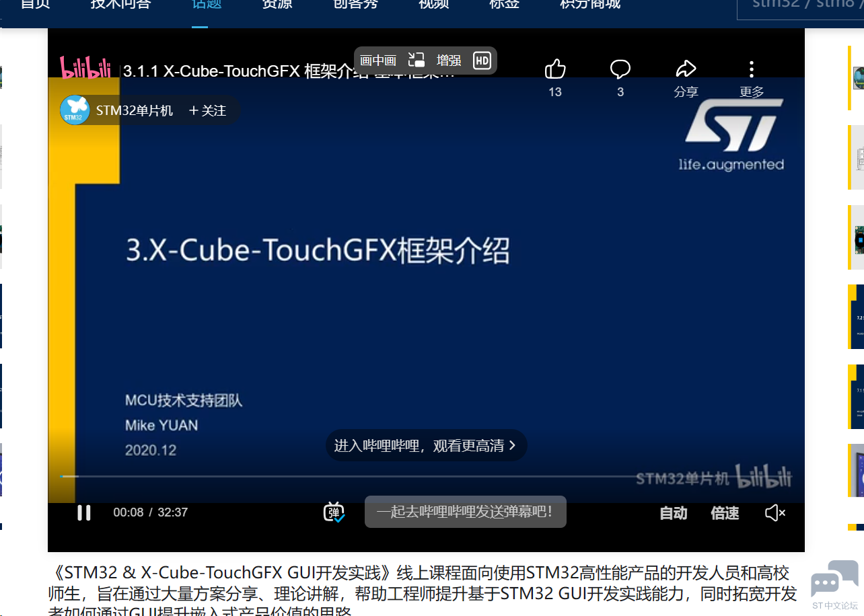This screenshot has height=616, width=864.
Task: Open the video title 3.1.1 X-Cube-TouchGFX
Action: coord(289,72)
